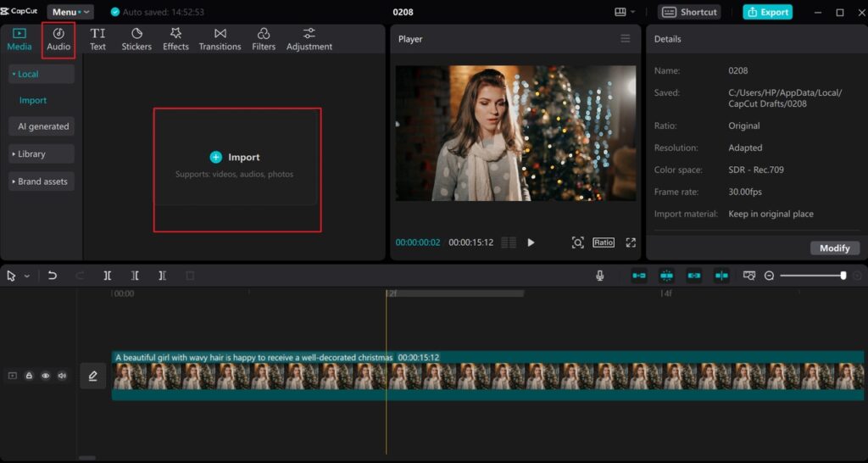The height and width of the screenshot is (463, 868).
Task: Mute the video track audio
Action: (62, 376)
